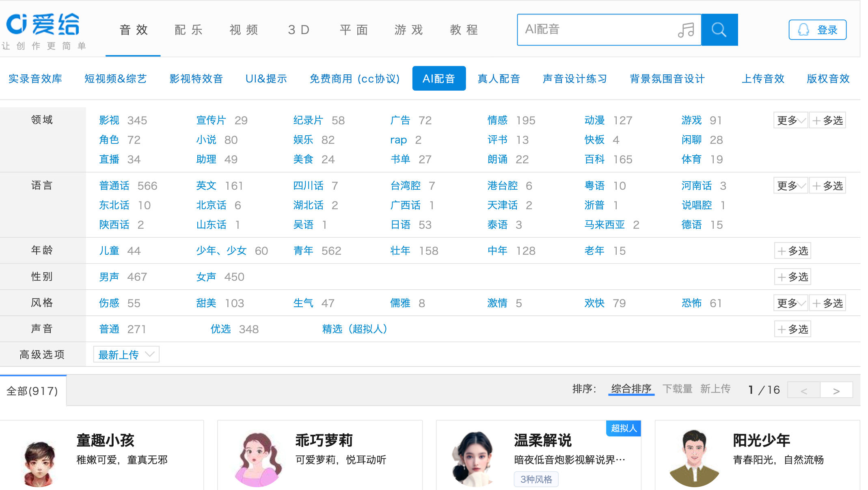Filter by 女声 gender

click(x=206, y=277)
